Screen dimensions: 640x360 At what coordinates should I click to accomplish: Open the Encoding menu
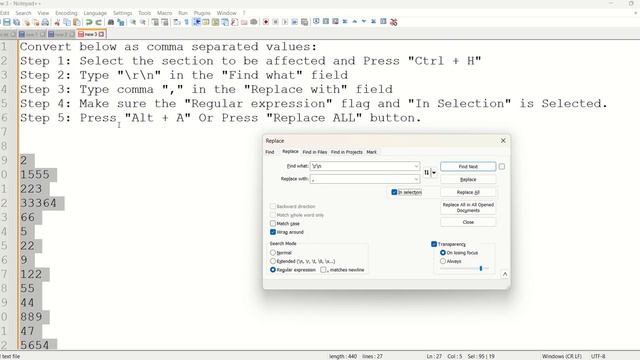point(66,13)
